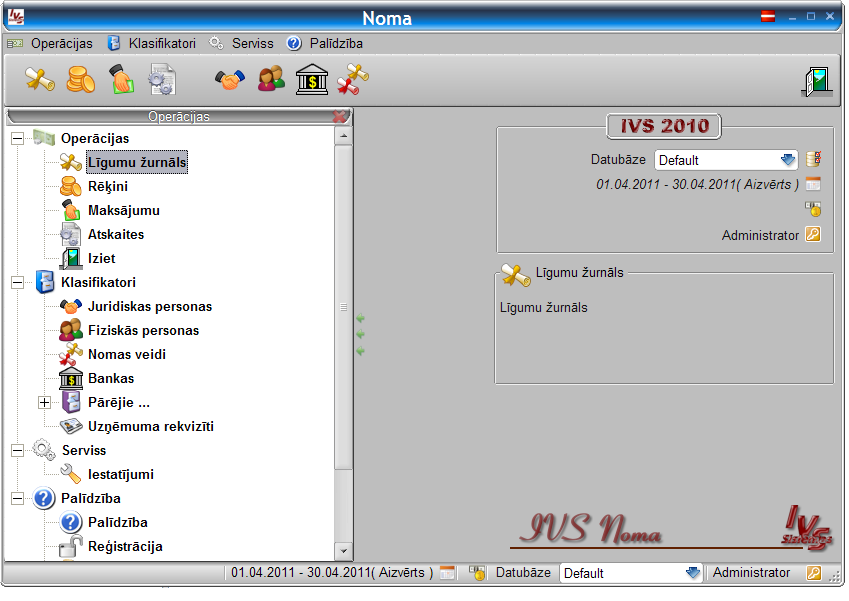Click the database manager icon beside Datubāze dropdown
This screenshot has width=849, height=601.
pyautogui.click(x=814, y=159)
